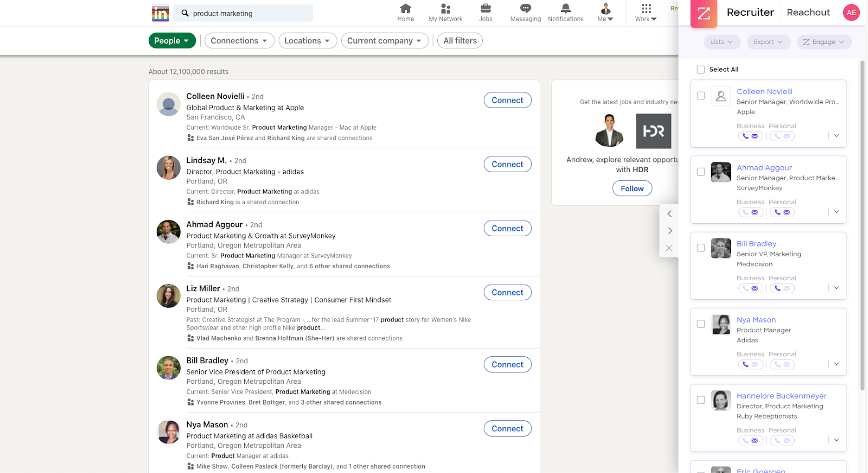
Task: Open Liz Miller's profile name link
Action: coord(203,288)
